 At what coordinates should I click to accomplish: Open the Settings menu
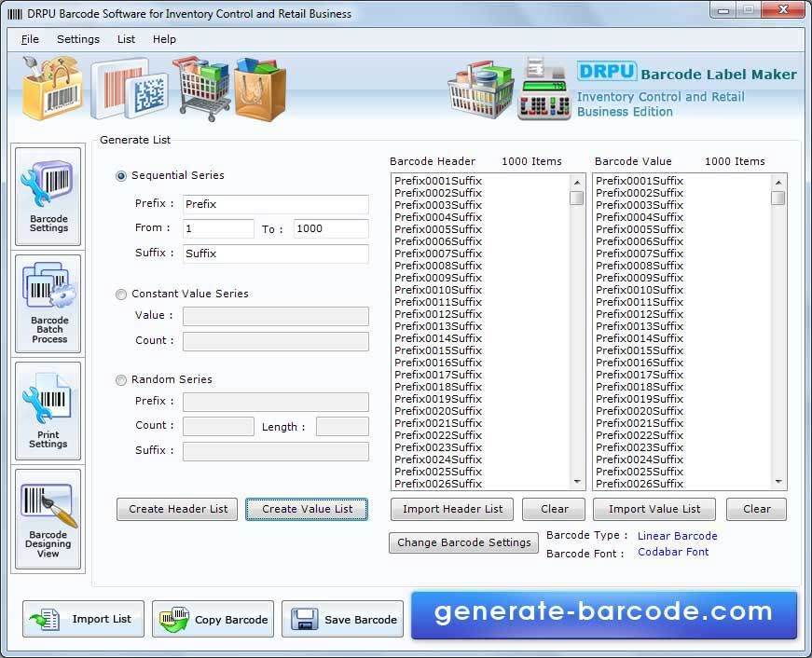tap(78, 39)
